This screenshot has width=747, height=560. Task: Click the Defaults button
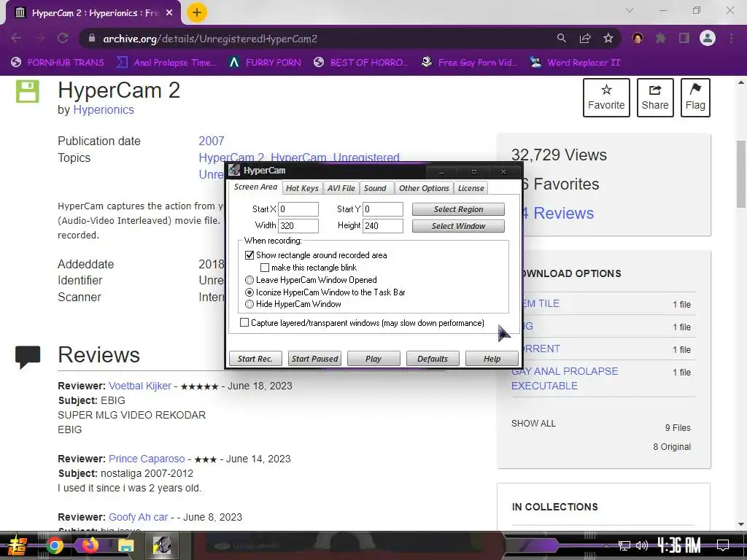pyautogui.click(x=433, y=359)
